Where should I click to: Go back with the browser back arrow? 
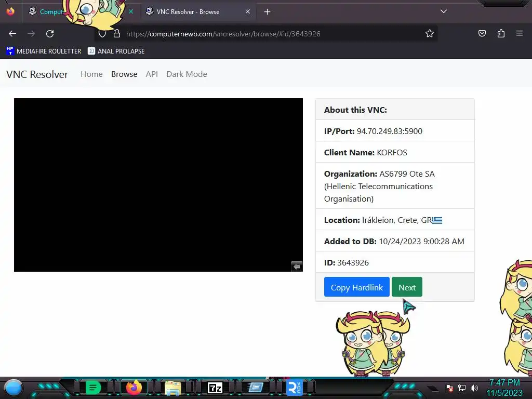point(12,34)
